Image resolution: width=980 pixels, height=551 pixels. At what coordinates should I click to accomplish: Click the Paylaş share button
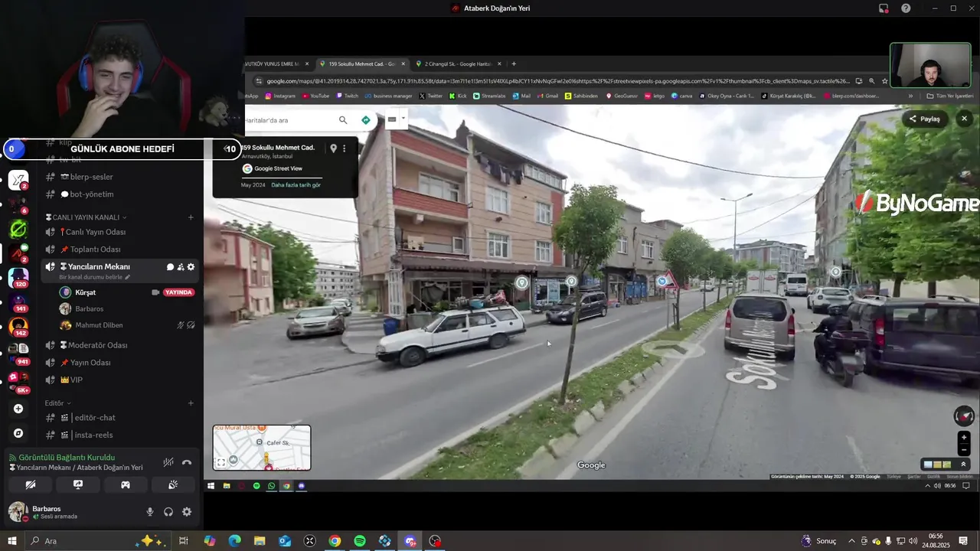click(925, 119)
